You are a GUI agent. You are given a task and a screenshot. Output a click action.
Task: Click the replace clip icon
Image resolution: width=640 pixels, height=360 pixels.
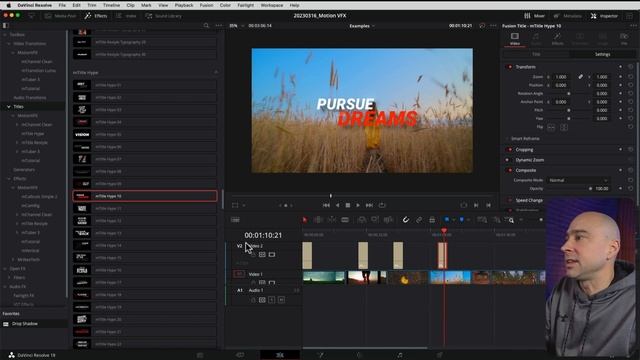388,220
